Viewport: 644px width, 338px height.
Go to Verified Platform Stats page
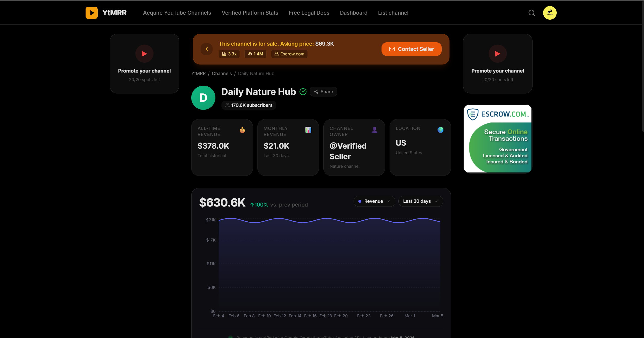(250, 13)
